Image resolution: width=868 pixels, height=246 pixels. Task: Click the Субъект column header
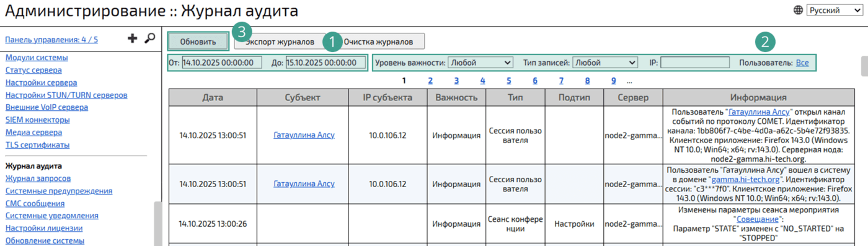[303, 97]
